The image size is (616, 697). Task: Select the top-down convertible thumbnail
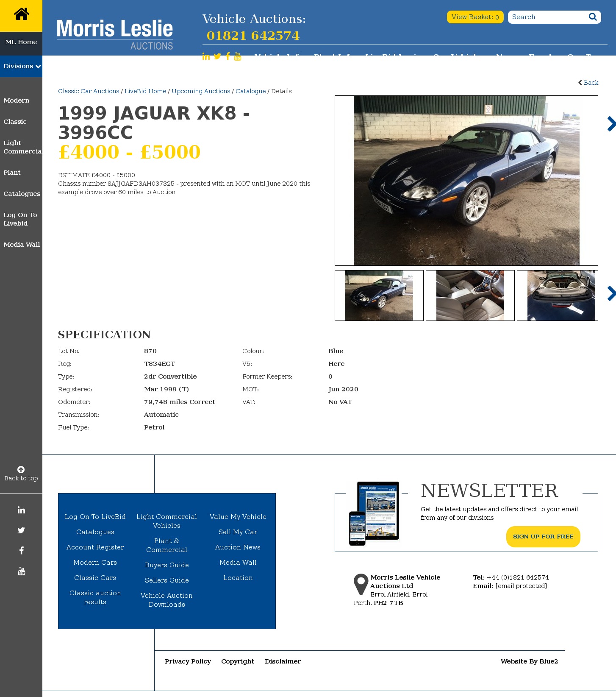558,296
